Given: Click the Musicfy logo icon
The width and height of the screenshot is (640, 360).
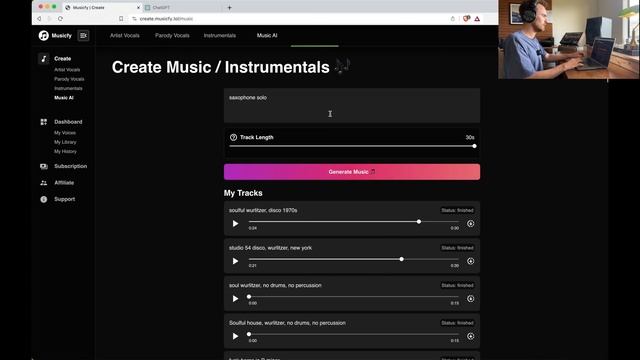Looking at the screenshot, I should 43,36.
